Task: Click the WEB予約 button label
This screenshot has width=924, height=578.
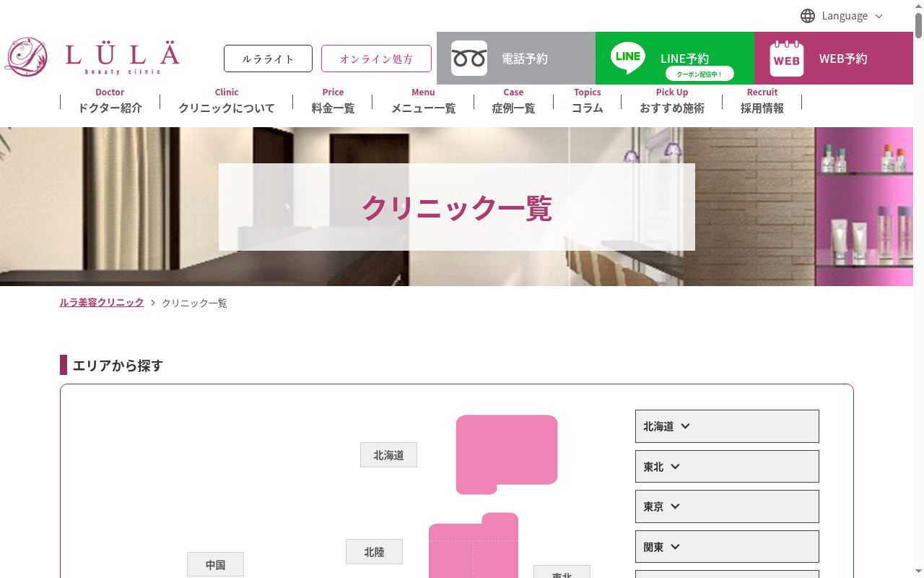Action: [x=843, y=59]
